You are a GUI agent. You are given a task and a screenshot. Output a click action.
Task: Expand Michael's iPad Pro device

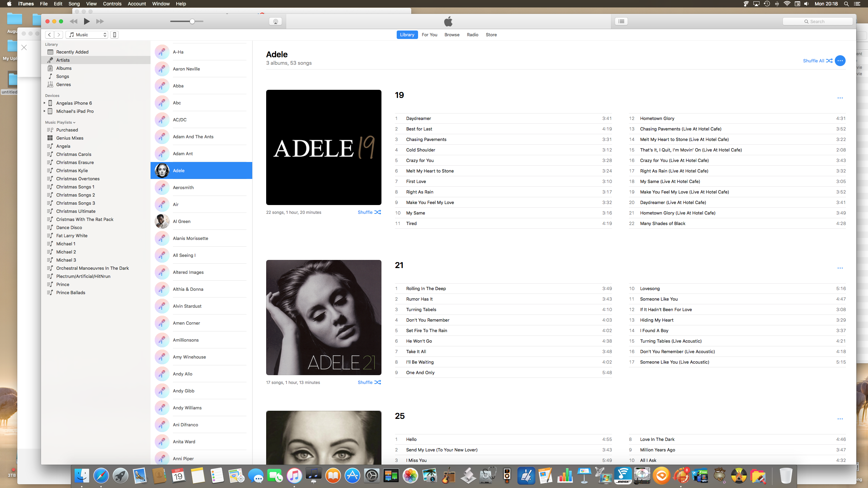click(x=44, y=111)
